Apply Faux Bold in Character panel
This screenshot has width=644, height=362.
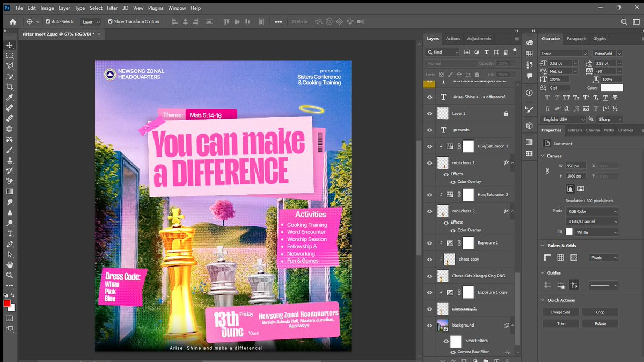coord(547,98)
